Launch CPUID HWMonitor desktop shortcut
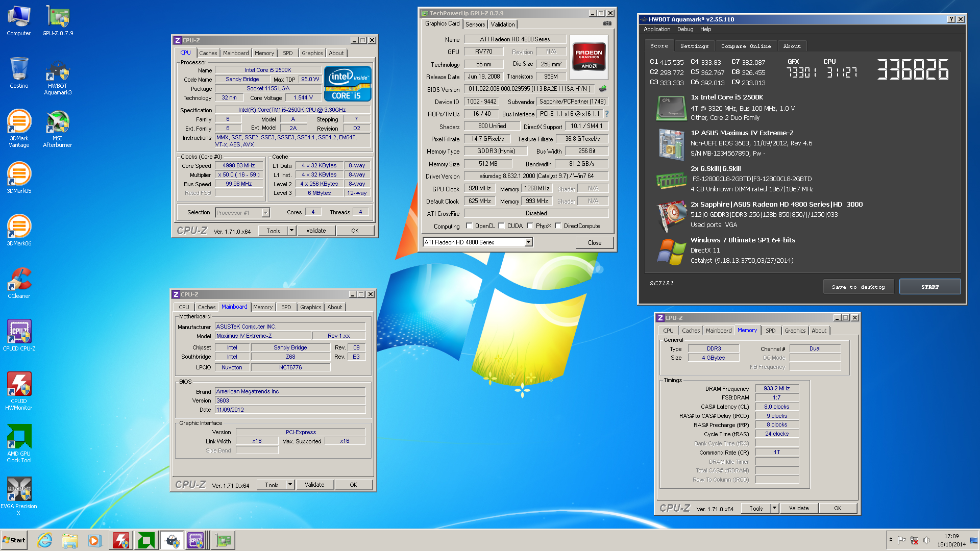The image size is (980, 551). coord(19,391)
